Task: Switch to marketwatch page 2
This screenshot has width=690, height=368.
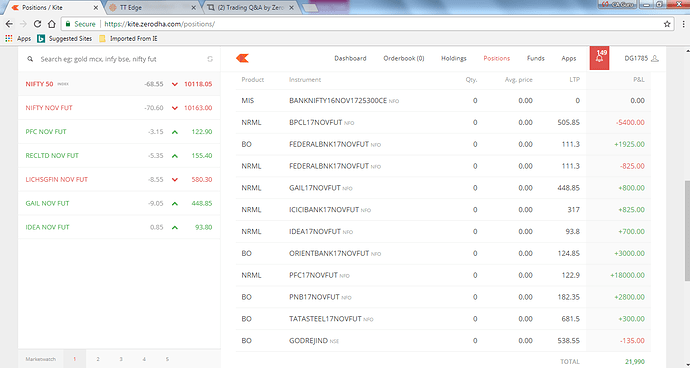Action: click(x=98, y=359)
